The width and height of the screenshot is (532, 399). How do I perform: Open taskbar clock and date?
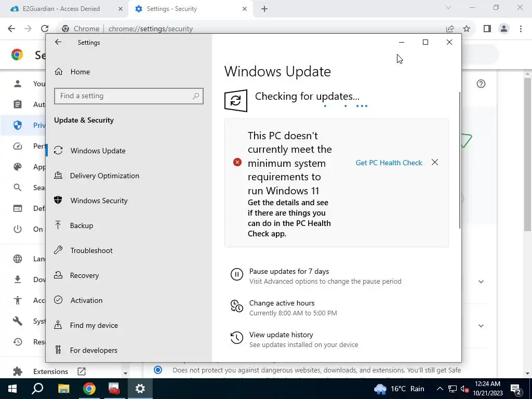[x=487, y=389]
